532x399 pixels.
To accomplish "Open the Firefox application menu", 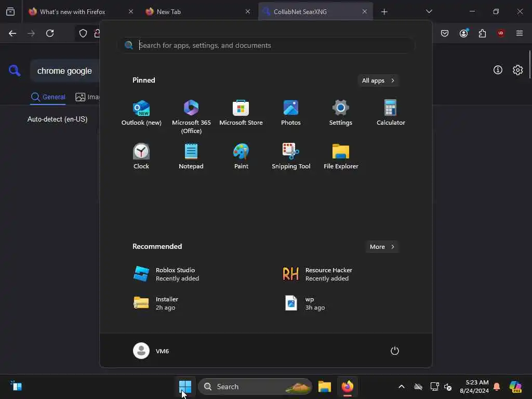I will click(x=520, y=33).
